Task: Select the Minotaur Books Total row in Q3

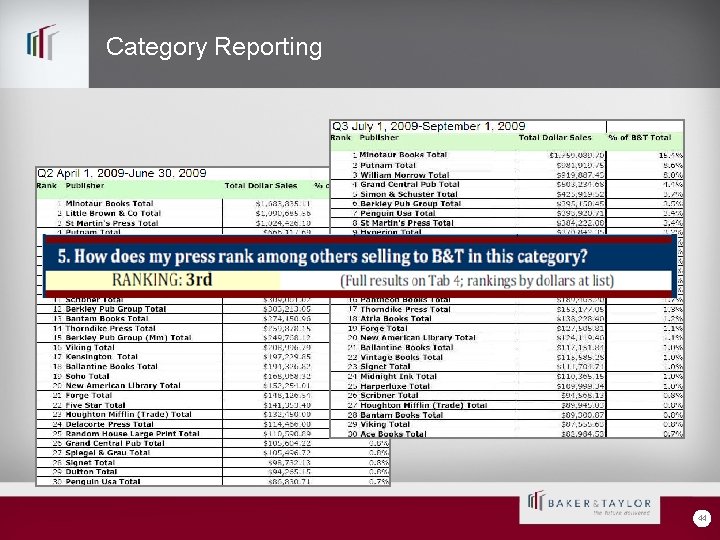Action: pyautogui.click(x=507, y=155)
